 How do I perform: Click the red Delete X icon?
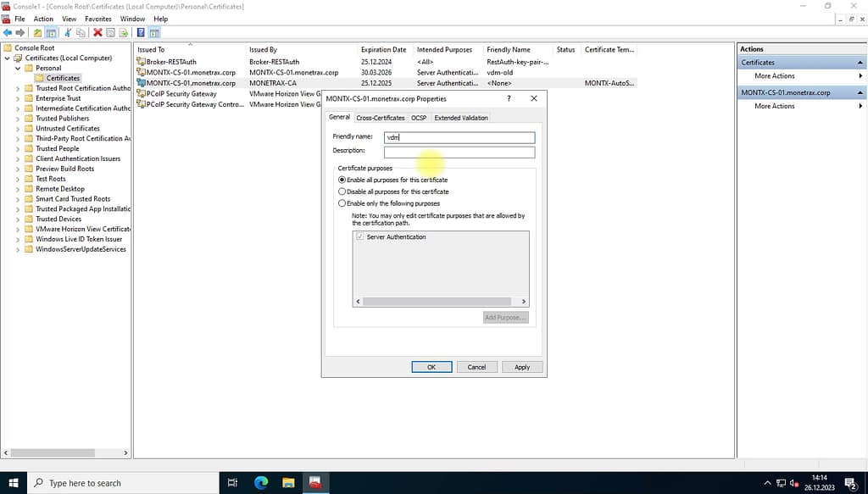pos(97,32)
